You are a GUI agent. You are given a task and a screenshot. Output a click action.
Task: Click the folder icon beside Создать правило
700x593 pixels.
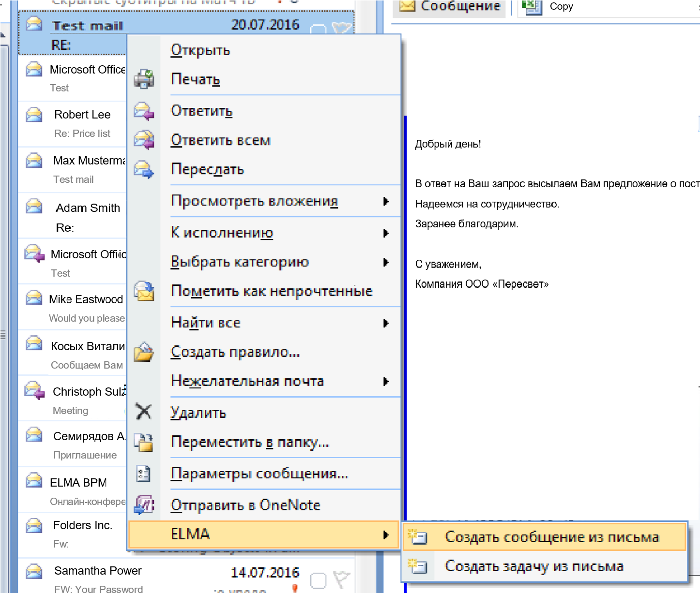point(144,352)
